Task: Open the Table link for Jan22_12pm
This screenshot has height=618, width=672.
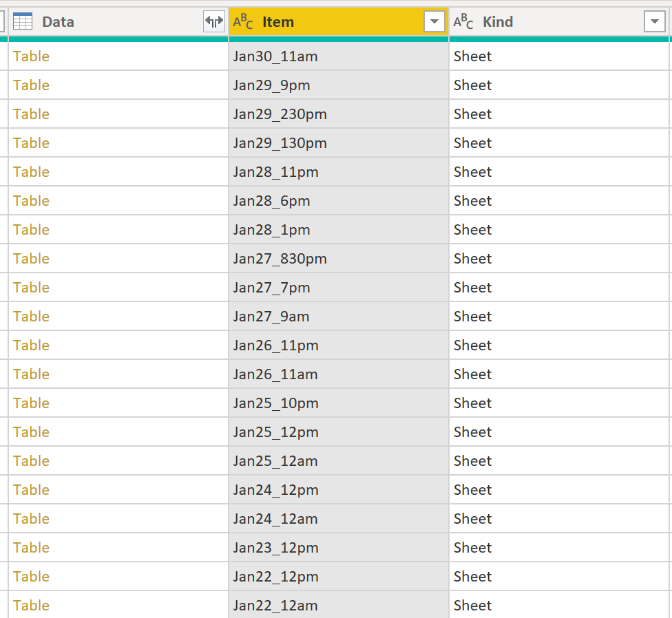Action: (x=31, y=577)
